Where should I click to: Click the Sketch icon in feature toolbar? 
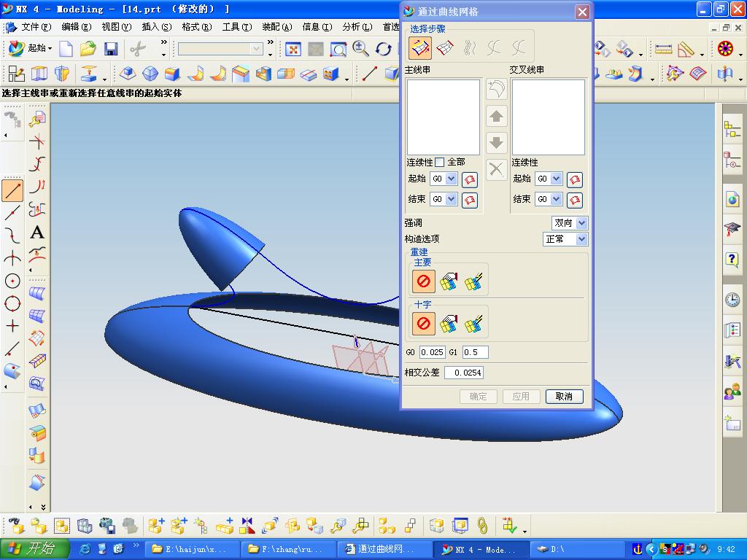[x=16, y=74]
